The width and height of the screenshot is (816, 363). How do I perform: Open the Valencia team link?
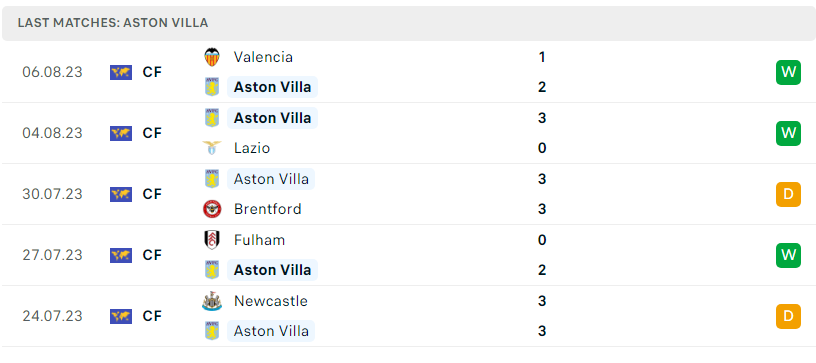click(263, 57)
